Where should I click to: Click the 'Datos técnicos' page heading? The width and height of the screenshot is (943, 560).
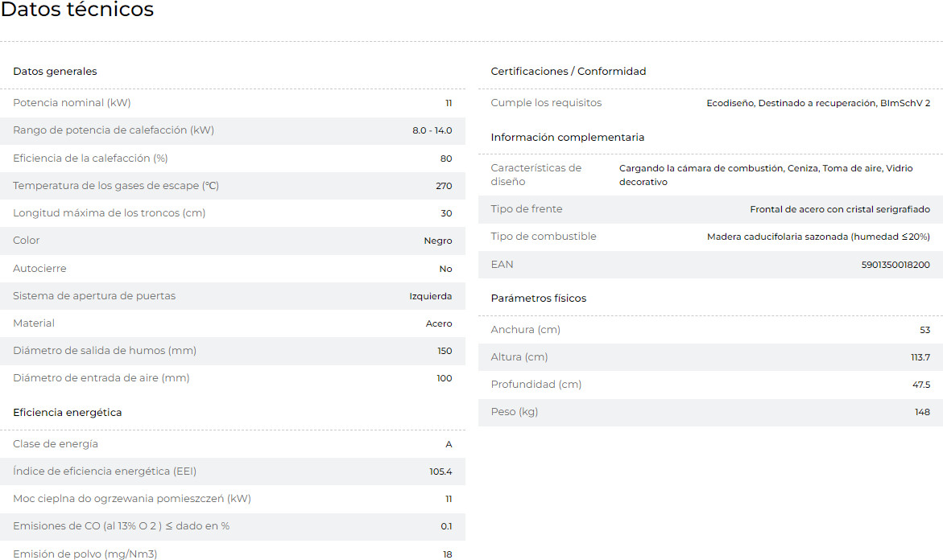tap(77, 10)
